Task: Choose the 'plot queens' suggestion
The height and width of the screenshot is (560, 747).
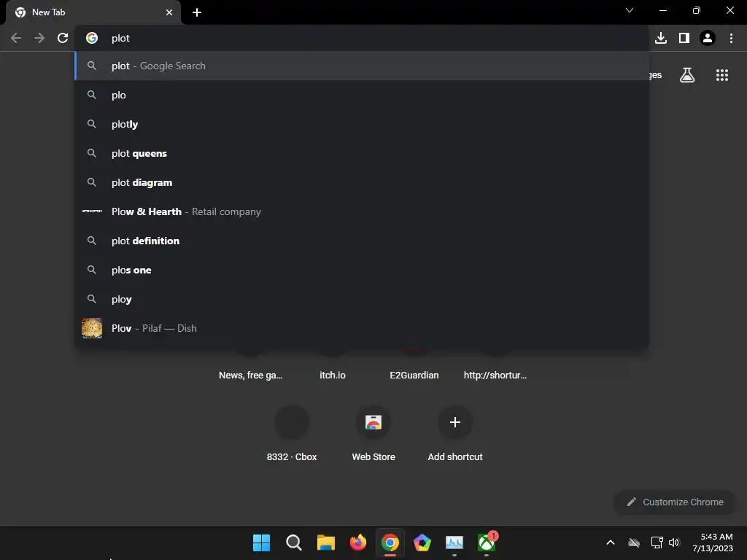Action: pyautogui.click(x=362, y=153)
